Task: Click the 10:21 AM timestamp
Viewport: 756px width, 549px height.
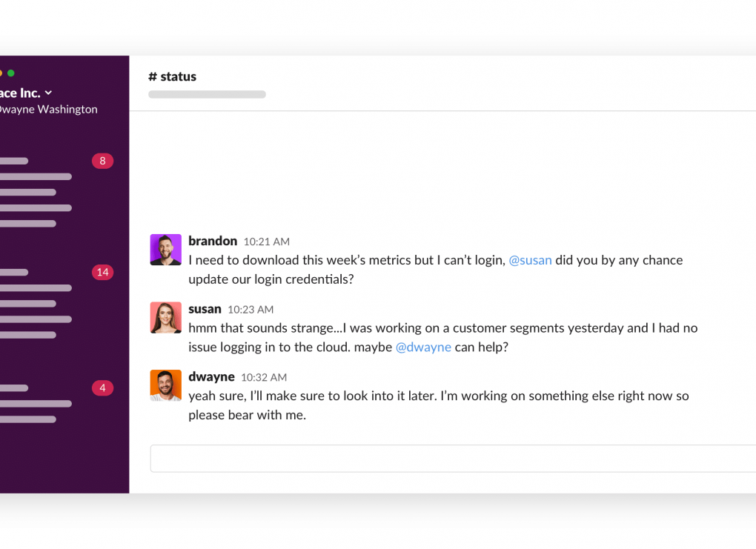Action: (267, 242)
